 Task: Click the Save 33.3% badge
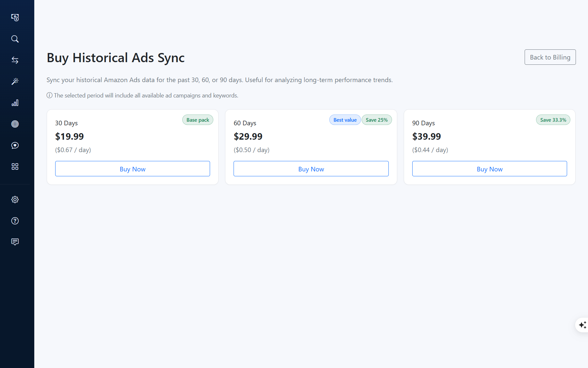click(553, 120)
